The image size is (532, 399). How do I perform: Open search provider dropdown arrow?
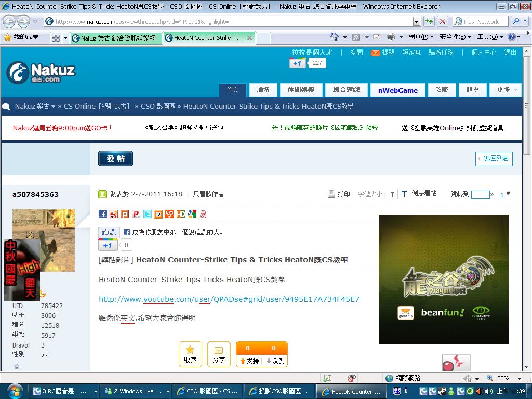pyautogui.click(x=525, y=21)
